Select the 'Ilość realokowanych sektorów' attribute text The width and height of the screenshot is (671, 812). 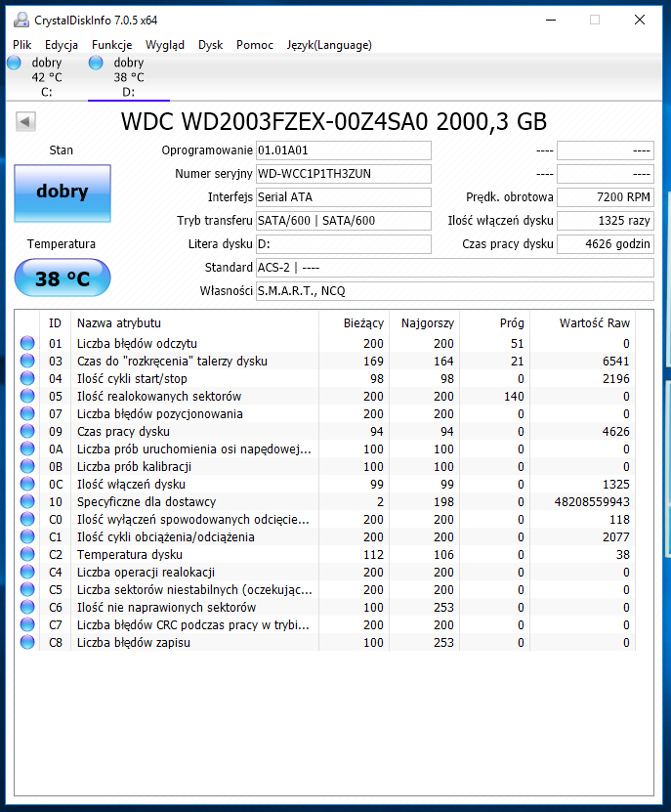(159, 396)
